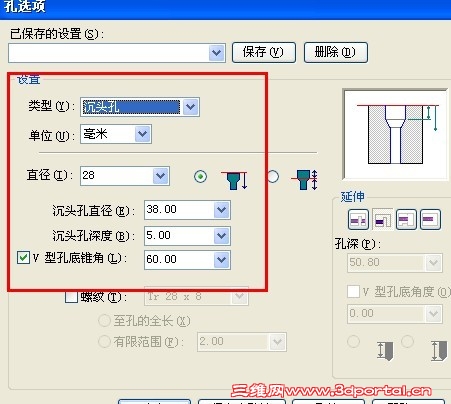Select the first extent icon under 延伸

[x=358, y=220]
